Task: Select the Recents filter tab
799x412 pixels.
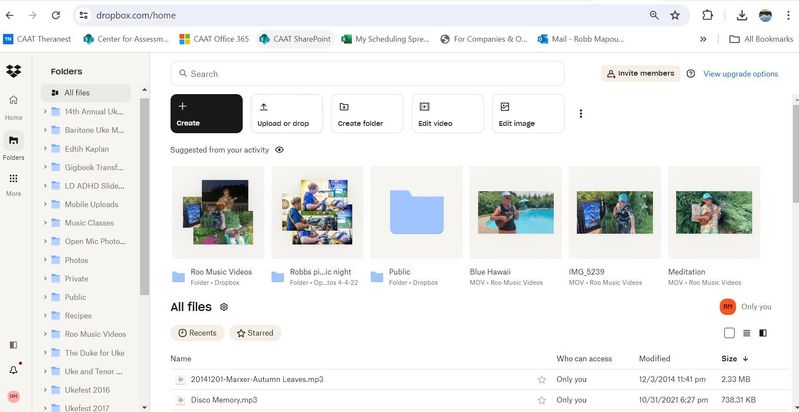Action: point(197,333)
